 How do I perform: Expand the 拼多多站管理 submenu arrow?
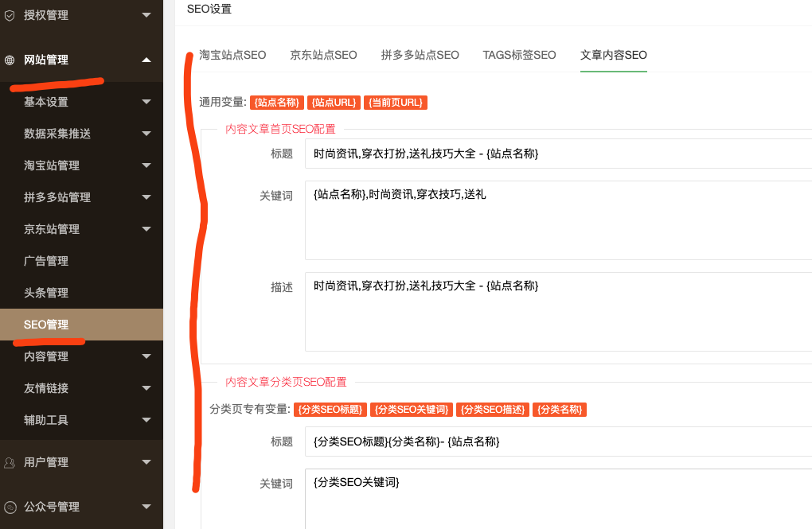coord(146,197)
